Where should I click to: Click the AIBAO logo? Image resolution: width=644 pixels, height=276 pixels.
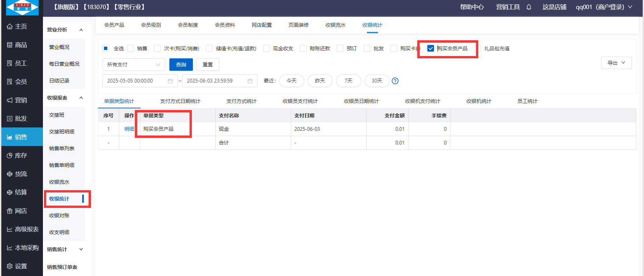point(22,7)
